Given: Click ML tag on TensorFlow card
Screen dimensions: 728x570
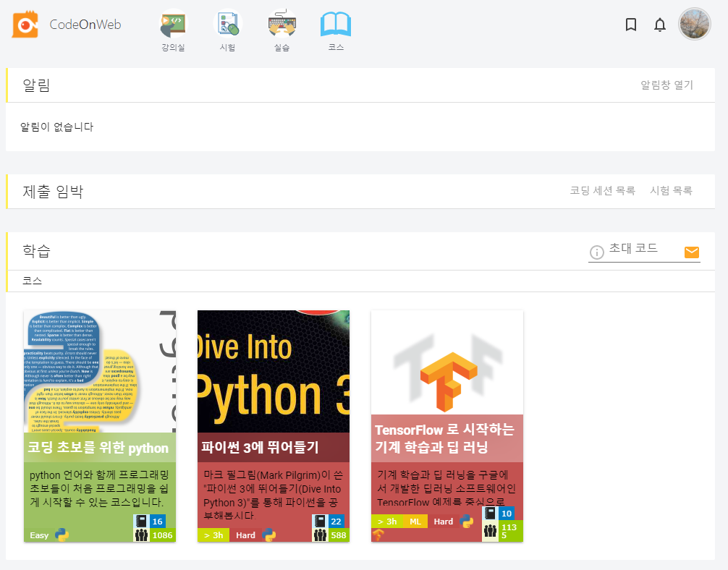Looking at the screenshot, I should coord(415,522).
